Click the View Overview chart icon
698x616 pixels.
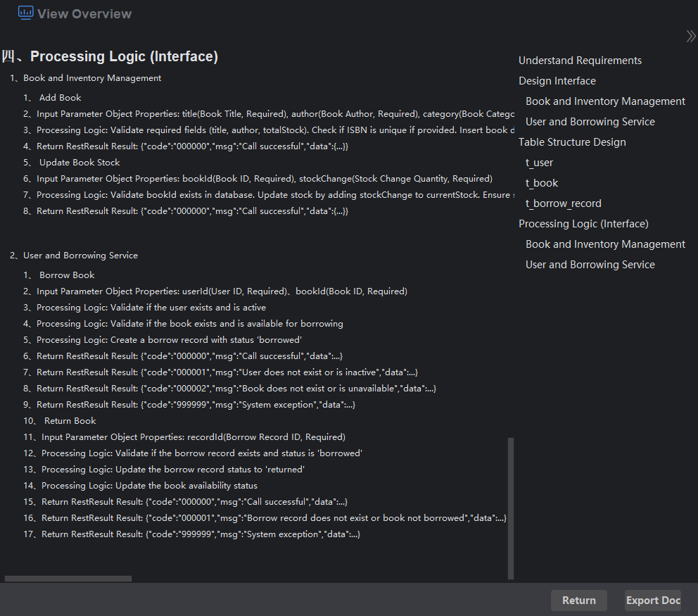[x=25, y=13]
